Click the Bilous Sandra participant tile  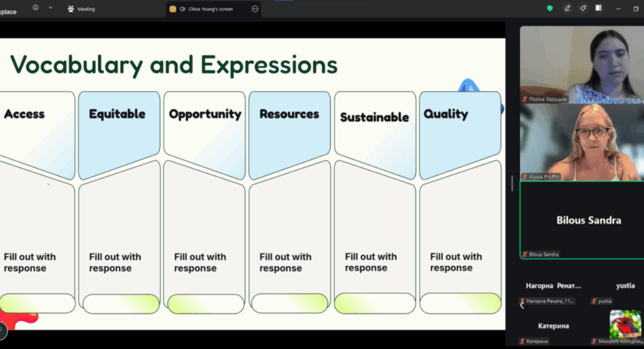pos(582,220)
